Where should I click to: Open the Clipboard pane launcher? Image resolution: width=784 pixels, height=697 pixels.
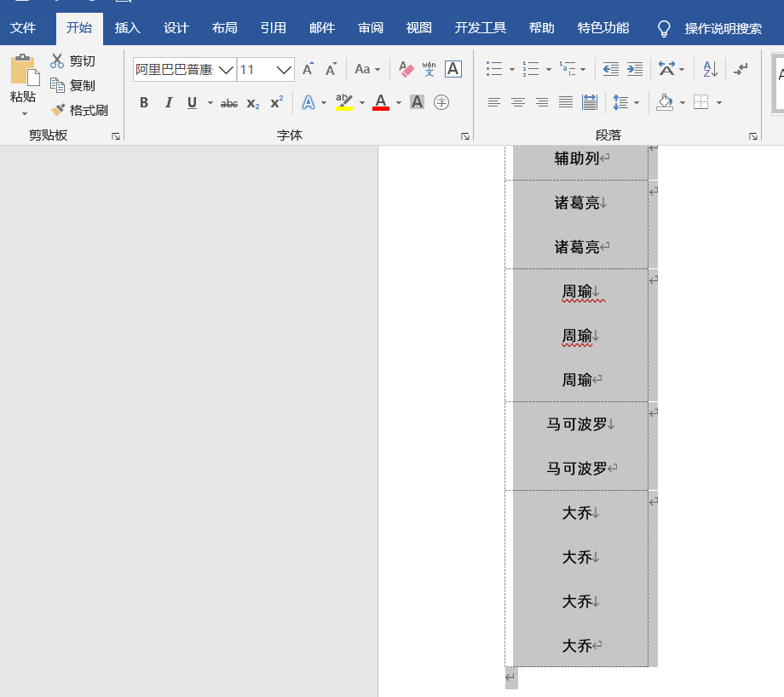[116, 136]
